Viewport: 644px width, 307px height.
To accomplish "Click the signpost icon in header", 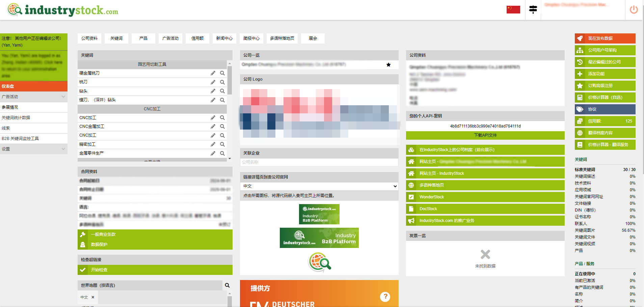I will point(533,10).
